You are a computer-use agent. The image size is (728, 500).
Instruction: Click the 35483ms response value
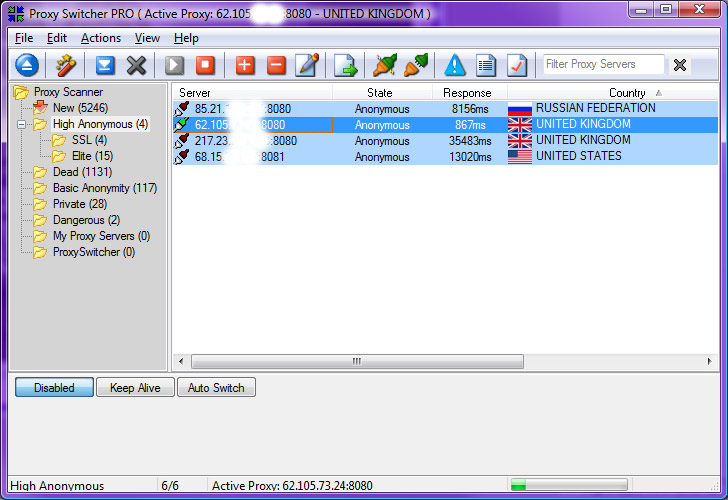pyautogui.click(x=470, y=141)
